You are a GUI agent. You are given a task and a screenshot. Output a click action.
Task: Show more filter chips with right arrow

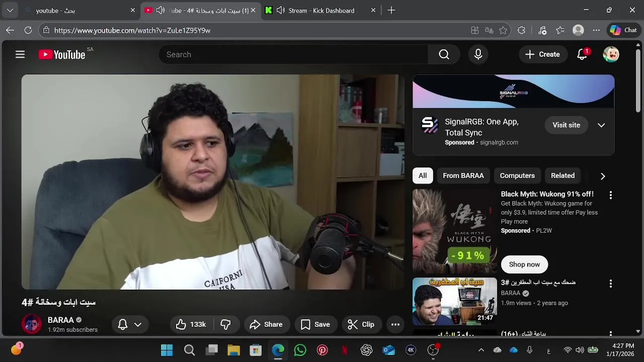click(603, 176)
